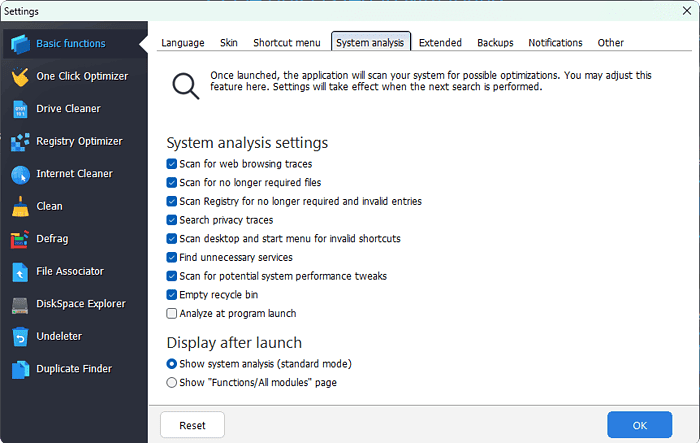Viewport: 700px width, 443px height.
Task: Open DiskSpace Explorer from sidebar icon
Action: [x=20, y=304]
